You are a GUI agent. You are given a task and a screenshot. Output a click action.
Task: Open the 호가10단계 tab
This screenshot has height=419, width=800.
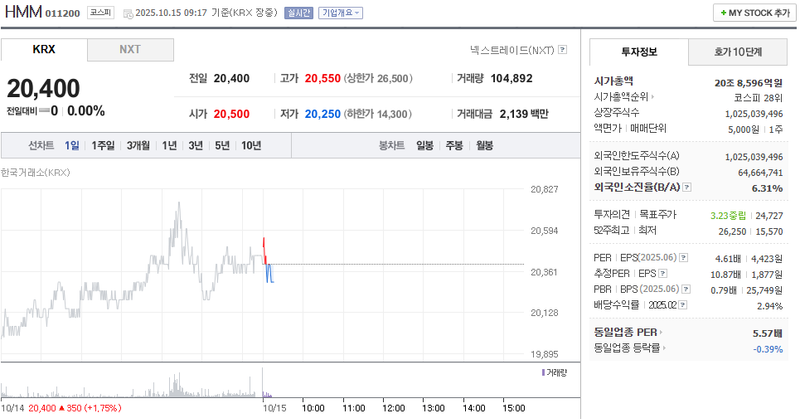(x=737, y=51)
